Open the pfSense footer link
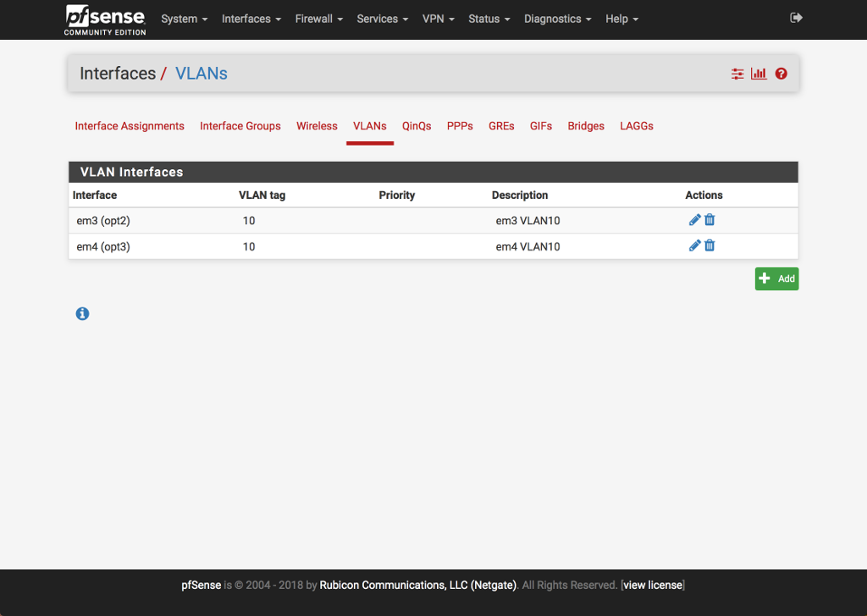 pyautogui.click(x=201, y=585)
